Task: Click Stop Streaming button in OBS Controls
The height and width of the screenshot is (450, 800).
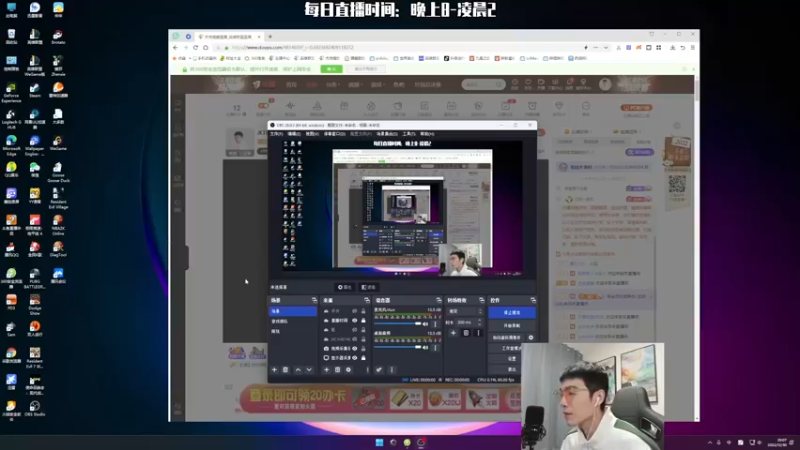Action: 512,312
